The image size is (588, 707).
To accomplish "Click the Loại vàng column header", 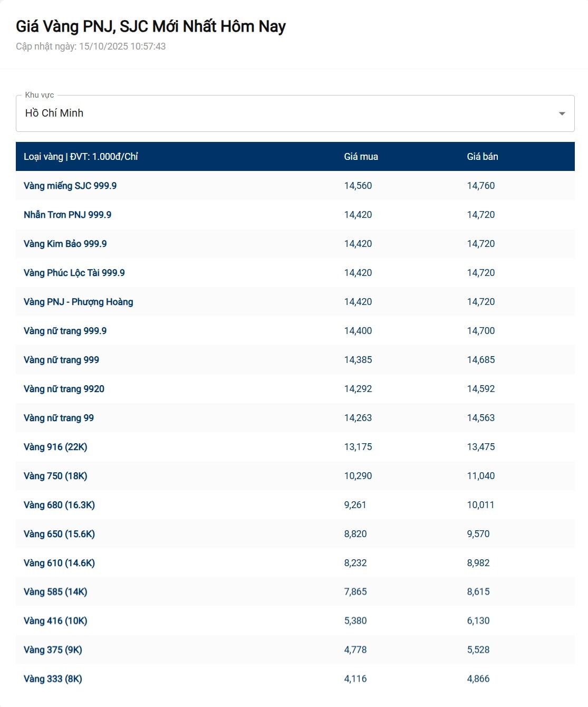I will (81, 157).
